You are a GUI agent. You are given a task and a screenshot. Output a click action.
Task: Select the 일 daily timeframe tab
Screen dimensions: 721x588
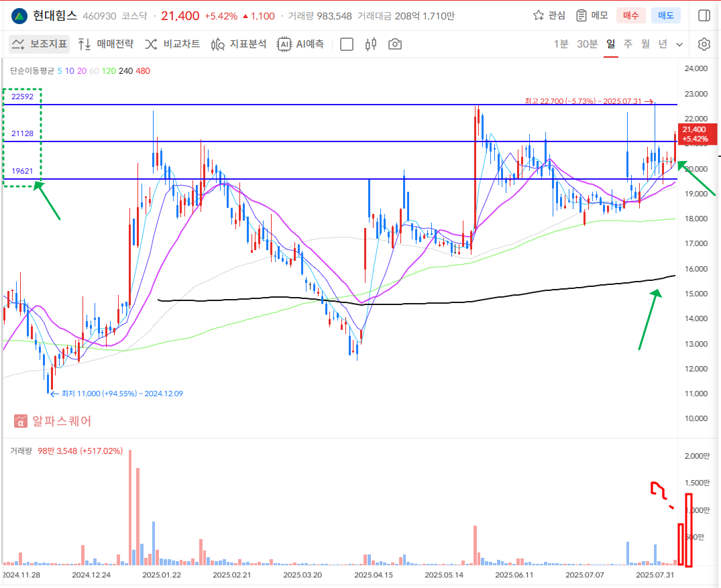pos(610,44)
